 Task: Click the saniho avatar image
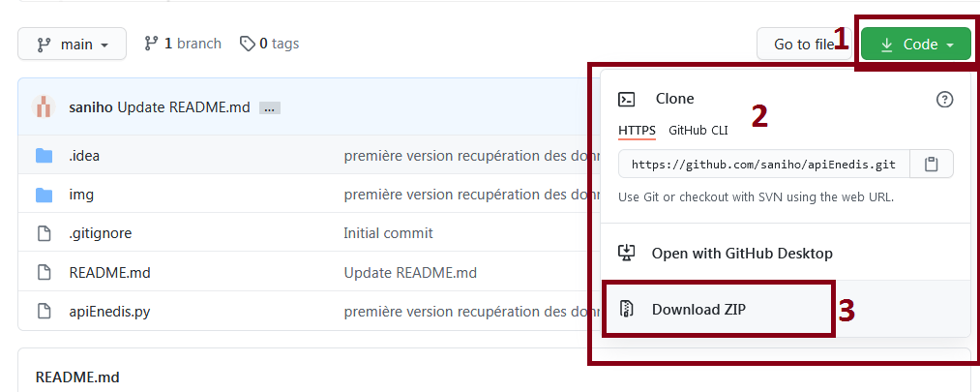tap(44, 107)
